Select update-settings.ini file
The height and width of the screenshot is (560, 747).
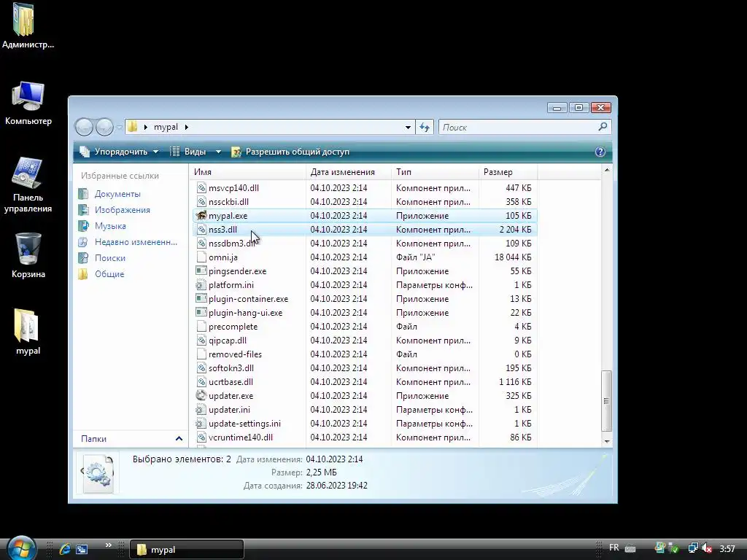(244, 424)
